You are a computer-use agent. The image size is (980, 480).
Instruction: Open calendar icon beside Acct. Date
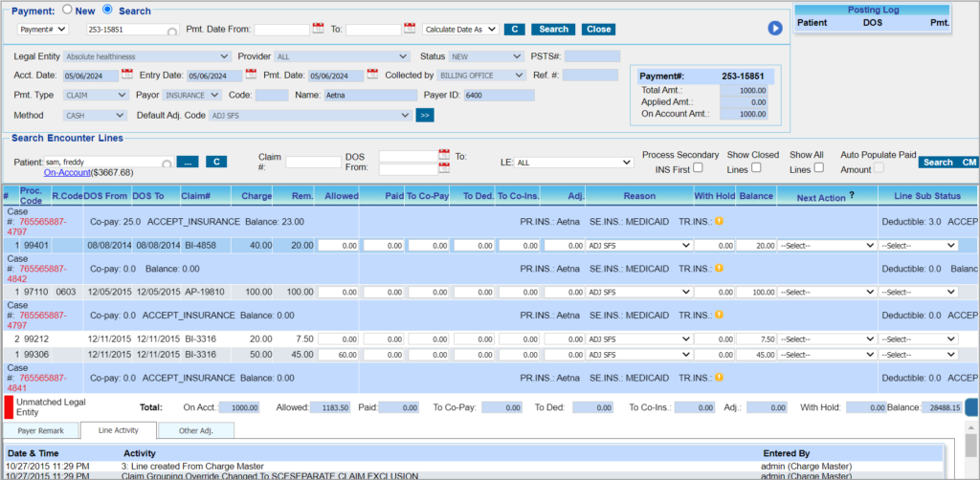[127, 76]
